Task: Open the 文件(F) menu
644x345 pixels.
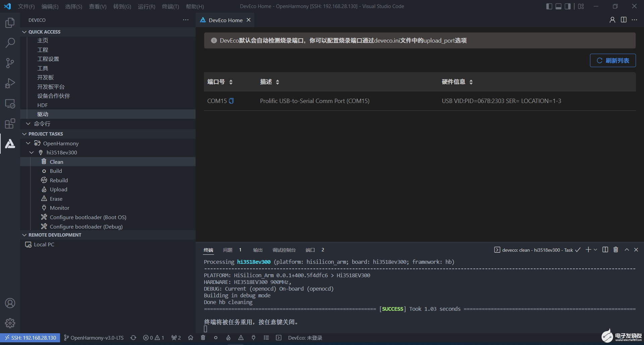Action: pyautogui.click(x=26, y=6)
